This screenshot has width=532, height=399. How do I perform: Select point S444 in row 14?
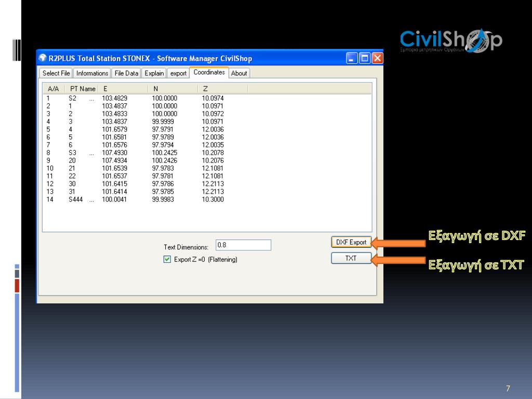coord(76,199)
